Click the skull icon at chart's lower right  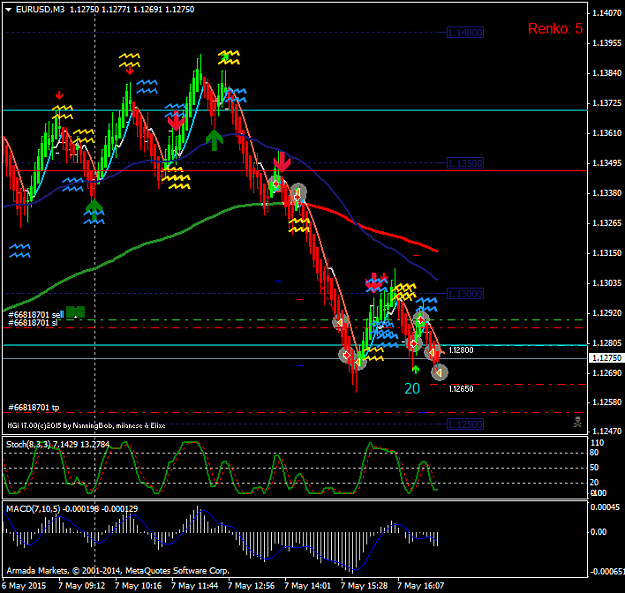tap(577, 422)
